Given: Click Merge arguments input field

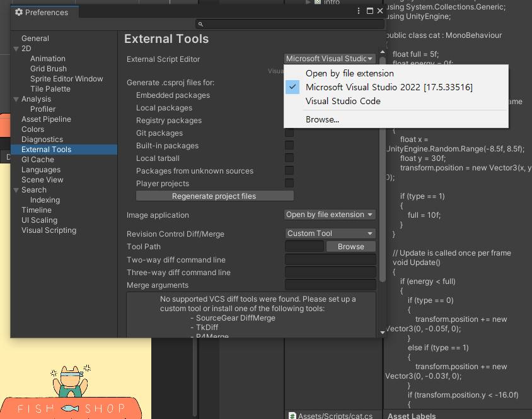Looking at the screenshot, I should [330, 285].
